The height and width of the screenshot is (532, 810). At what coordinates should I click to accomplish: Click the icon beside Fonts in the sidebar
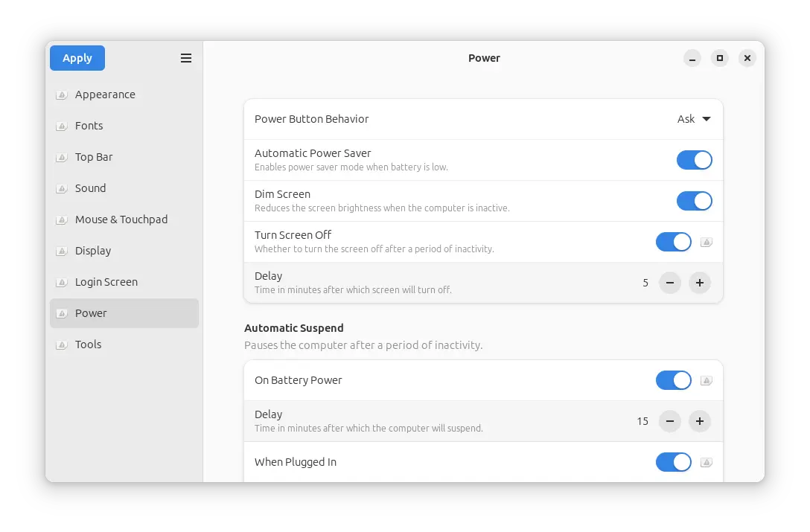click(x=61, y=126)
